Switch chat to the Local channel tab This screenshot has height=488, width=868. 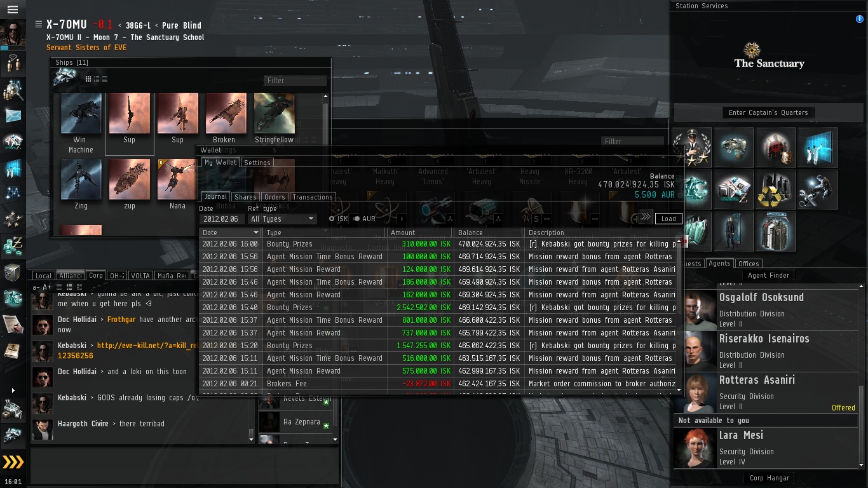pyautogui.click(x=43, y=276)
